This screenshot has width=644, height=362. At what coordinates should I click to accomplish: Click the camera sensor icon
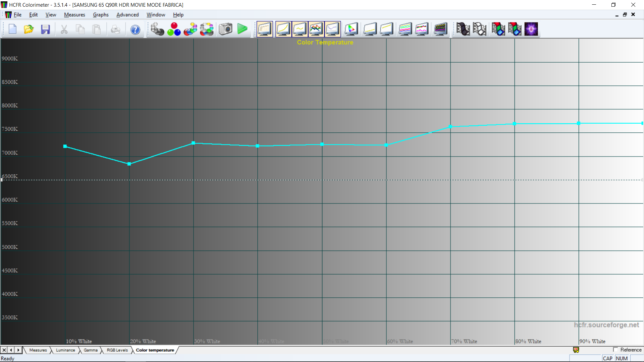point(225,29)
